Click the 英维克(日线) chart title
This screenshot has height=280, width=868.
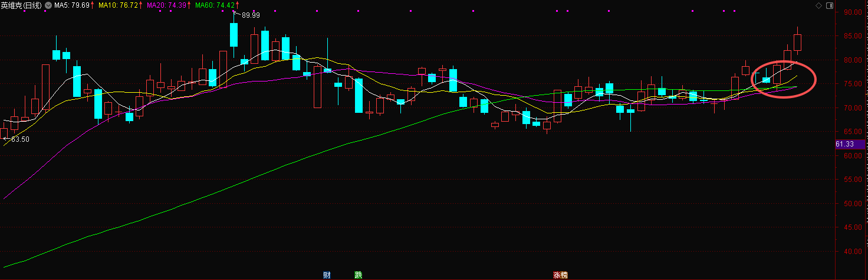[x=22, y=5]
